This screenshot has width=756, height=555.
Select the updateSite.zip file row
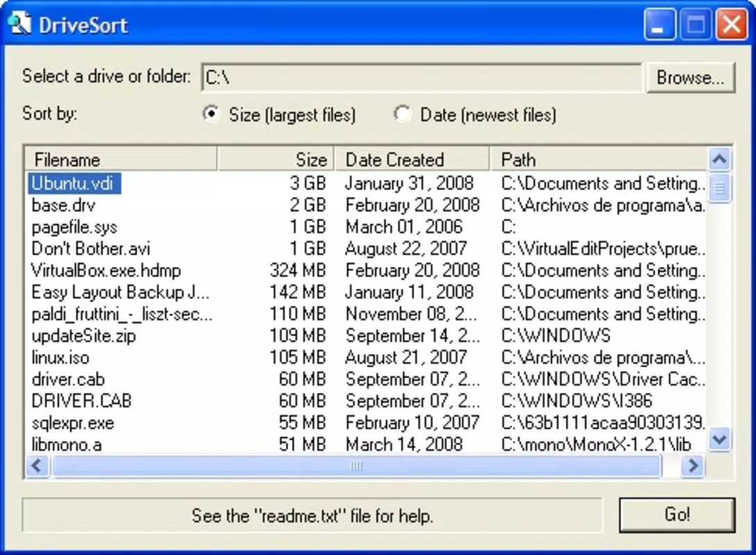coord(365,336)
